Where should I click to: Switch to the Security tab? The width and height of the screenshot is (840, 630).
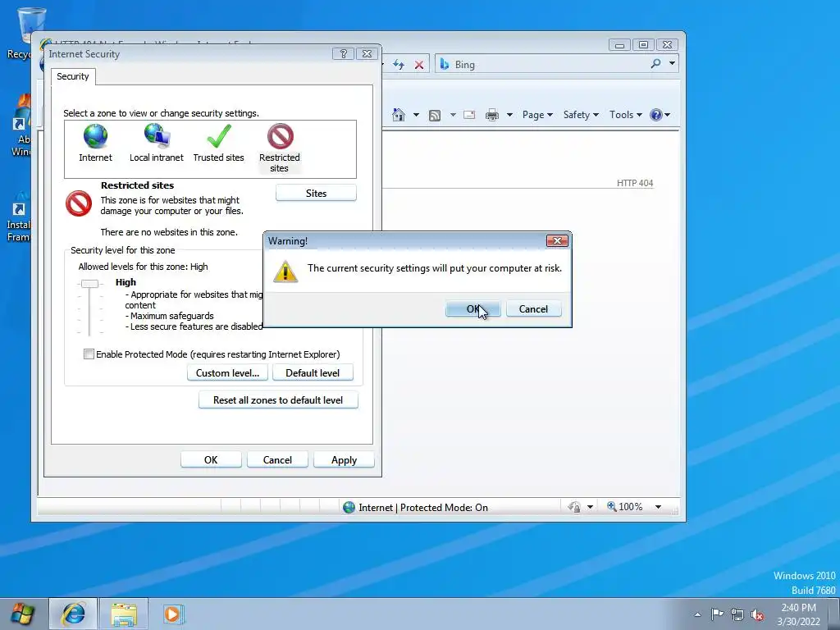pyautogui.click(x=73, y=76)
